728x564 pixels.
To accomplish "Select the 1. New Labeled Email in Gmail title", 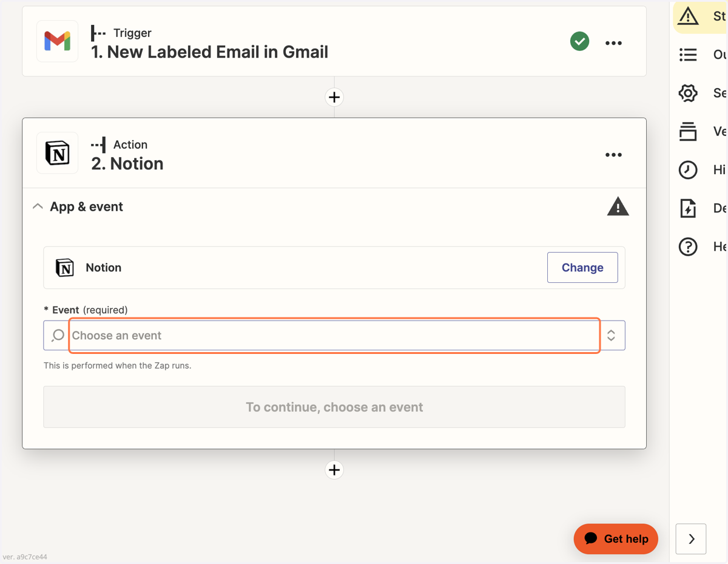I will click(x=210, y=52).
